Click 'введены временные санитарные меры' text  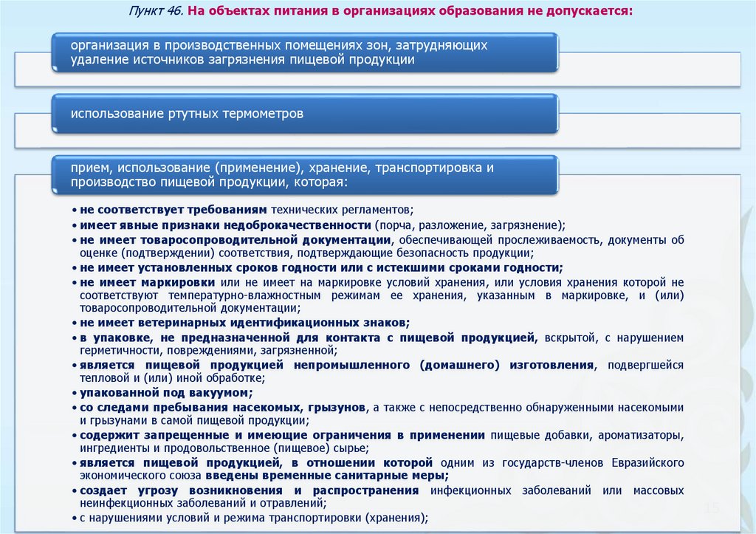click(x=327, y=476)
